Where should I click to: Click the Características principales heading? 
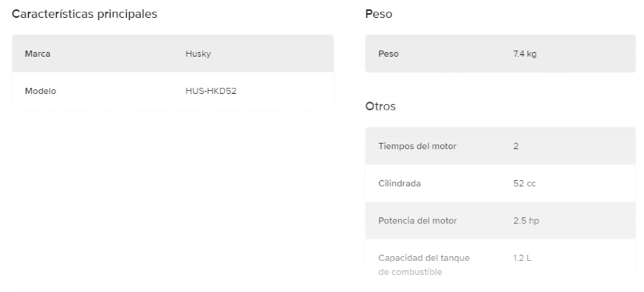[x=85, y=14]
